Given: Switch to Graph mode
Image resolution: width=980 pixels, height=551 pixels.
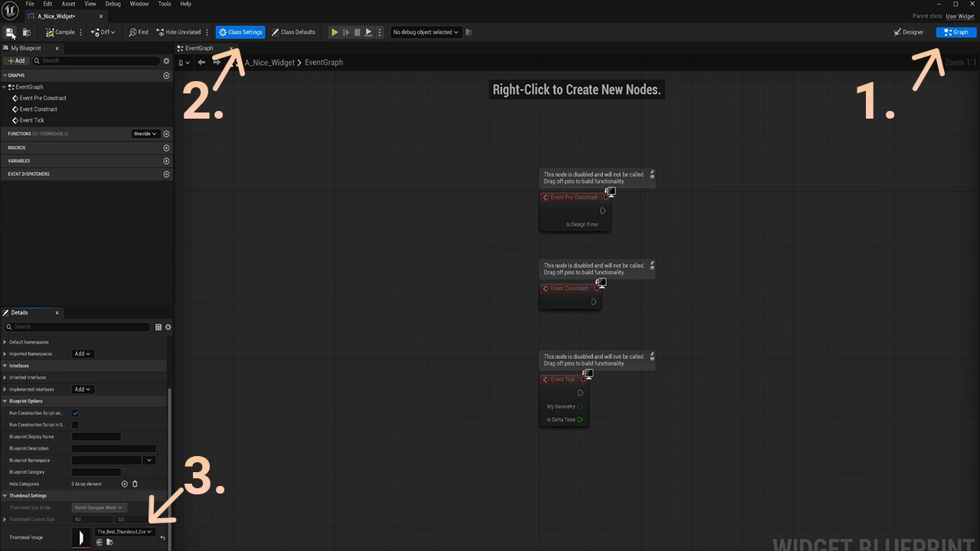Looking at the screenshot, I should tap(956, 32).
